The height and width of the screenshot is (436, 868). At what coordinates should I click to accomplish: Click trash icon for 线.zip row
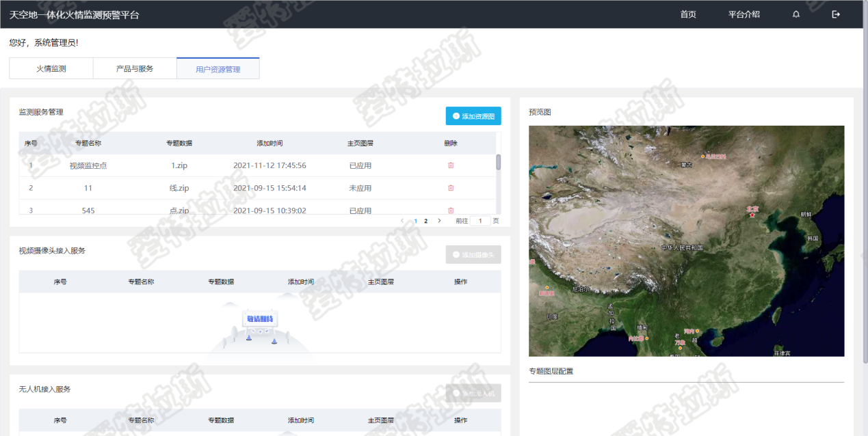click(x=451, y=188)
